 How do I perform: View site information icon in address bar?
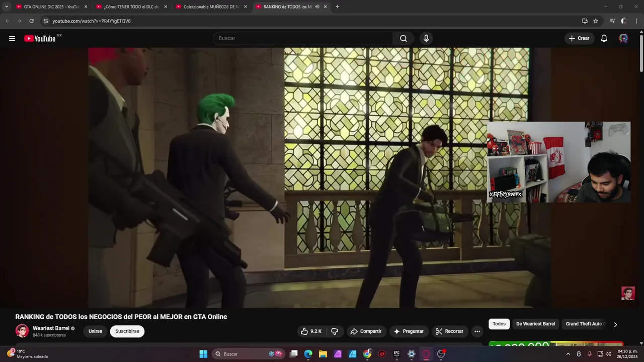click(x=46, y=21)
